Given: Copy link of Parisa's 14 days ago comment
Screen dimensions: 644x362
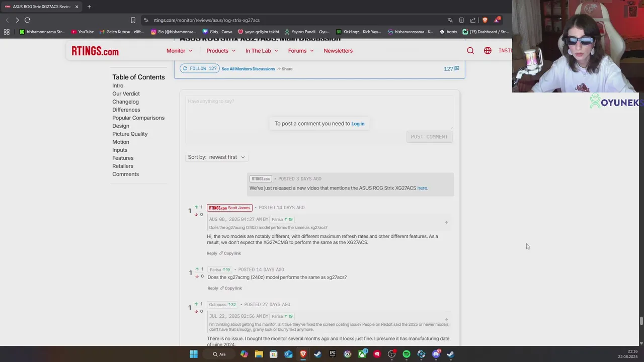Looking at the screenshot, I should 231,288.
